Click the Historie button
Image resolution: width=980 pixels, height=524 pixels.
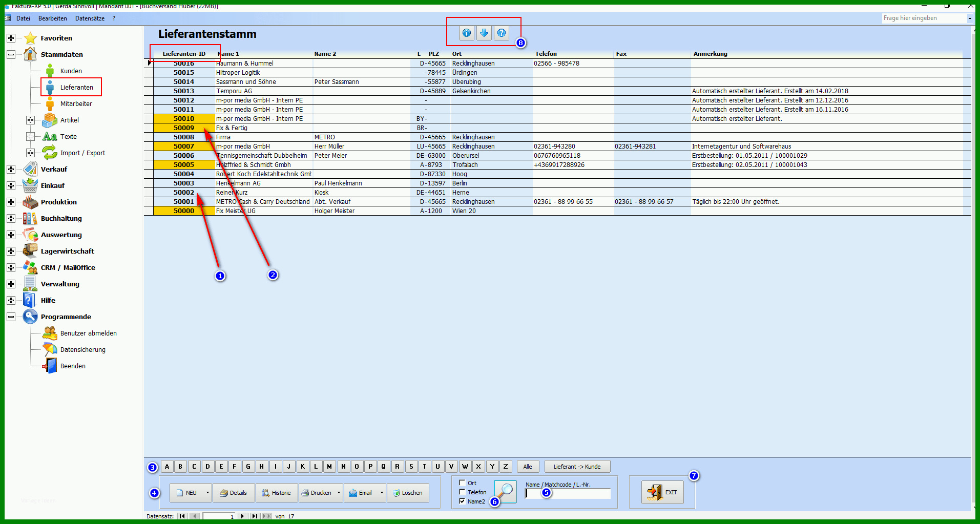(277, 493)
